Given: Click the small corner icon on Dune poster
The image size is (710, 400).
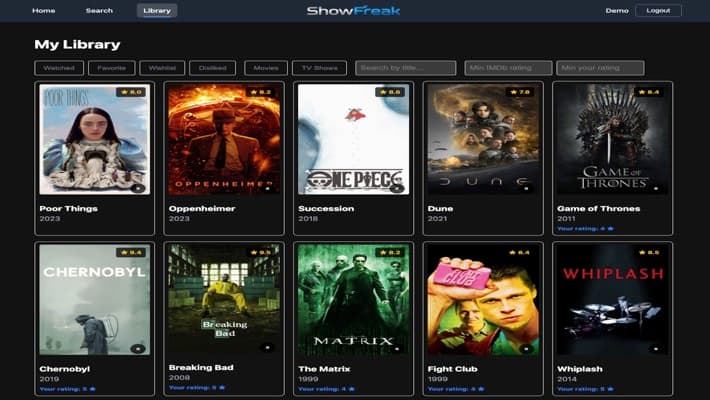Looking at the screenshot, I should (527, 188).
